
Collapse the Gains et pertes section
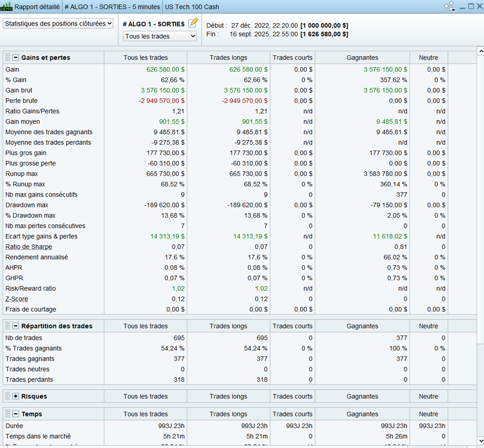(x=16, y=57)
